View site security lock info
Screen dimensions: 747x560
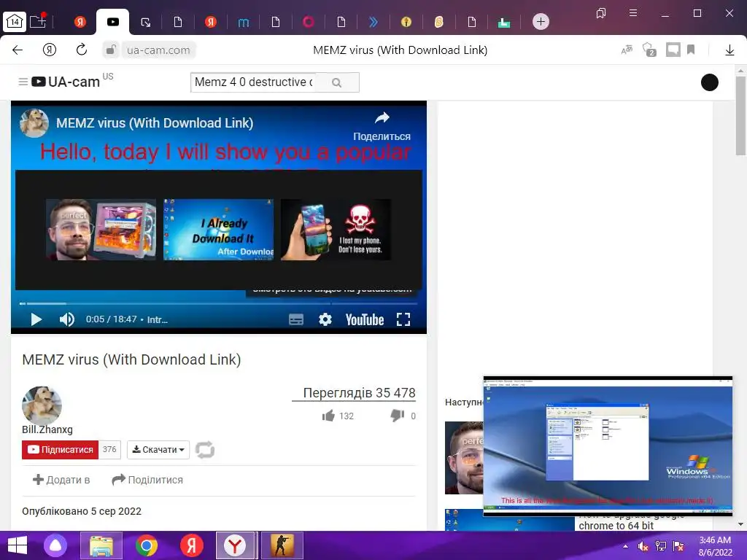click(111, 50)
